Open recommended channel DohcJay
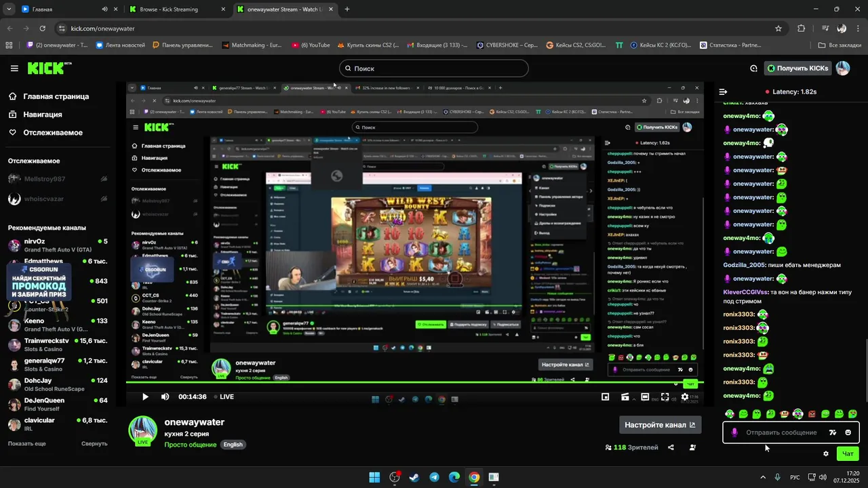This screenshot has width=868, height=488. click(58, 384)
